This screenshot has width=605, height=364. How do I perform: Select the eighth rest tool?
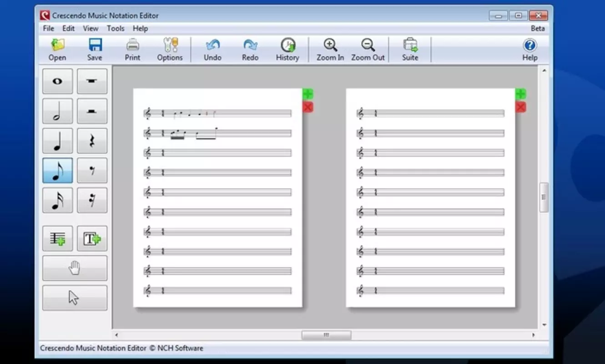[92, 171]
